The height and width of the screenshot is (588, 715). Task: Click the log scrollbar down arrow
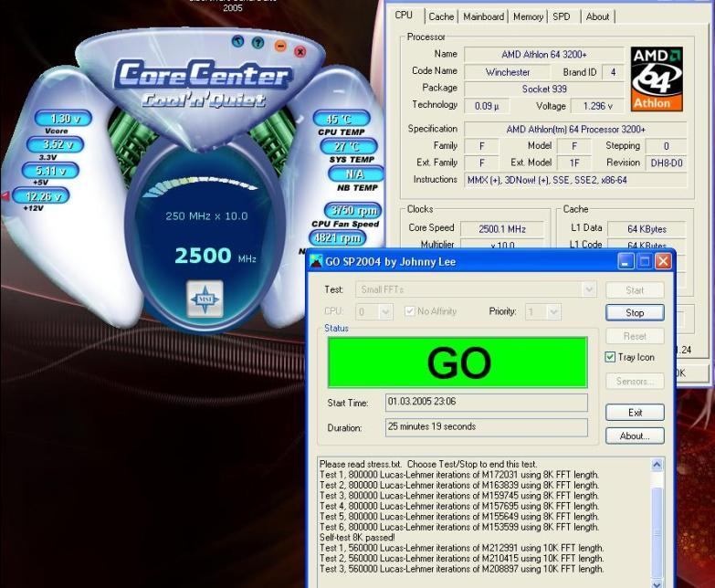pyautogui.click(x=657, y=583)
